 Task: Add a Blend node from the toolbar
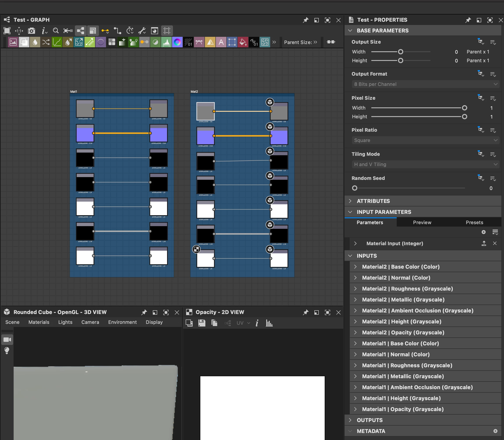(x=24, y=42)
